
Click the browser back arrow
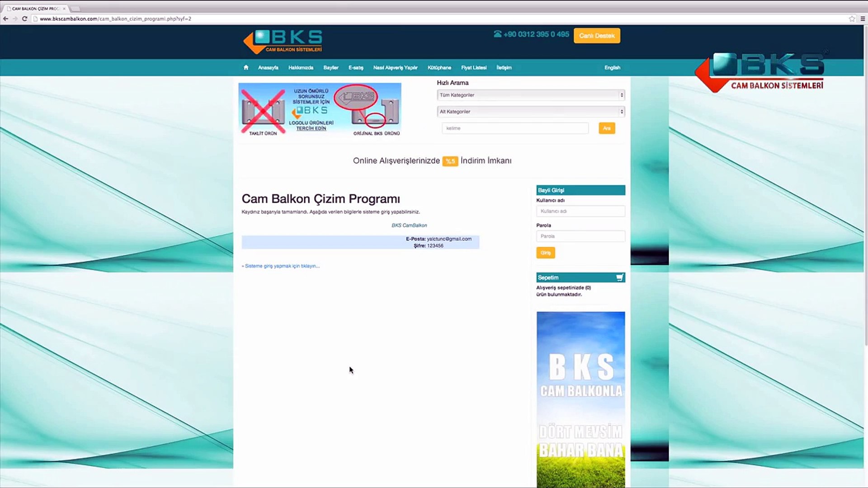tap(5, 19)
